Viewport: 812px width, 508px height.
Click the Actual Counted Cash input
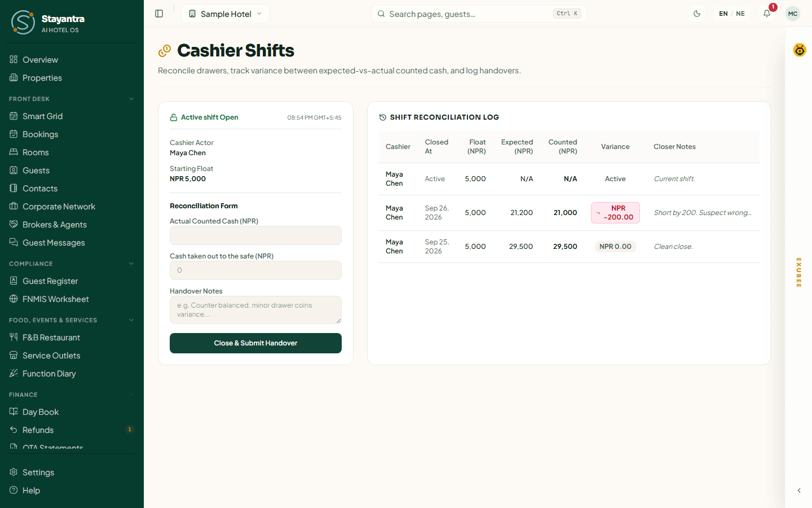255,235
